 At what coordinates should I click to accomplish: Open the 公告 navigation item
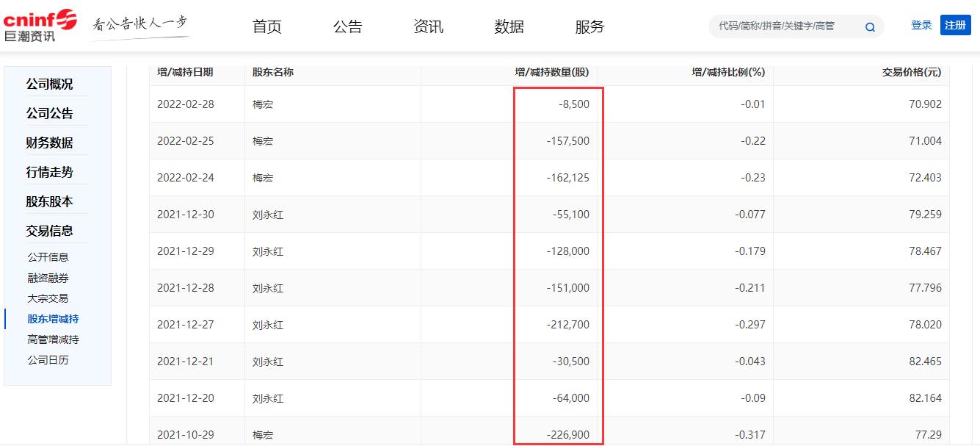(347, 26)
